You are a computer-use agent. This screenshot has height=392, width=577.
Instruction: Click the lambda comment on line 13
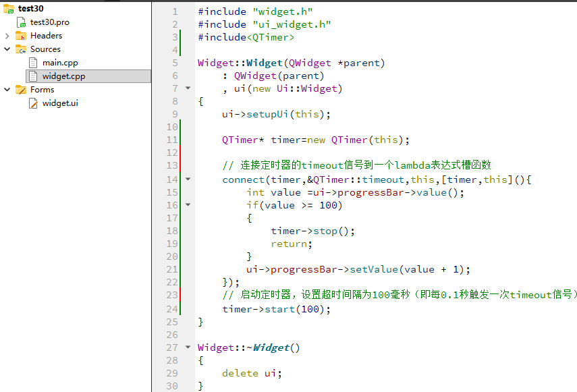(x=356, y=165)
